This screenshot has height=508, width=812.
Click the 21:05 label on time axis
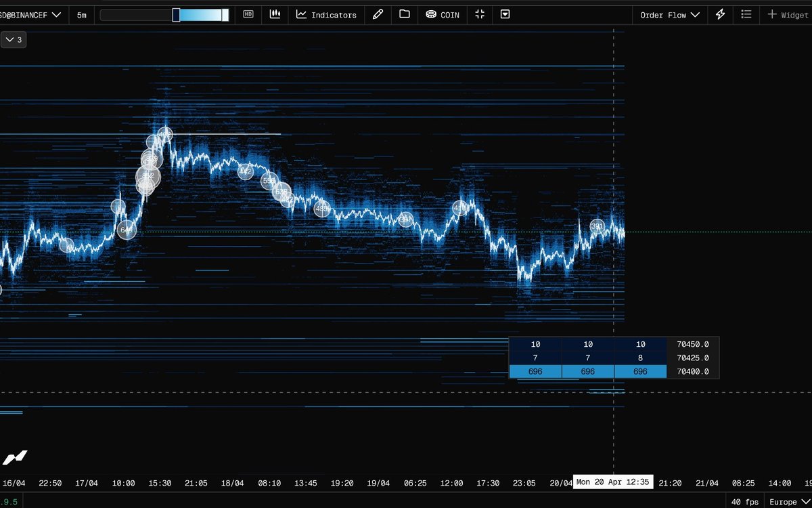[196, 483]
